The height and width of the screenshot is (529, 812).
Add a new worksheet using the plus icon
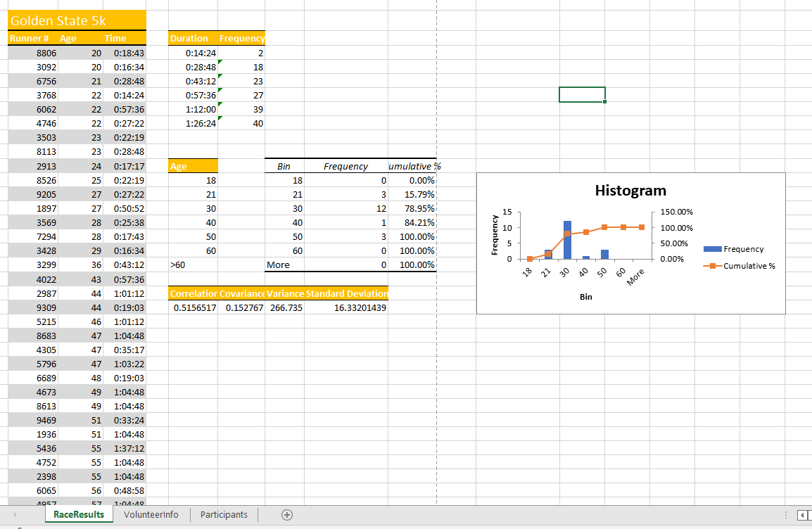286,514
